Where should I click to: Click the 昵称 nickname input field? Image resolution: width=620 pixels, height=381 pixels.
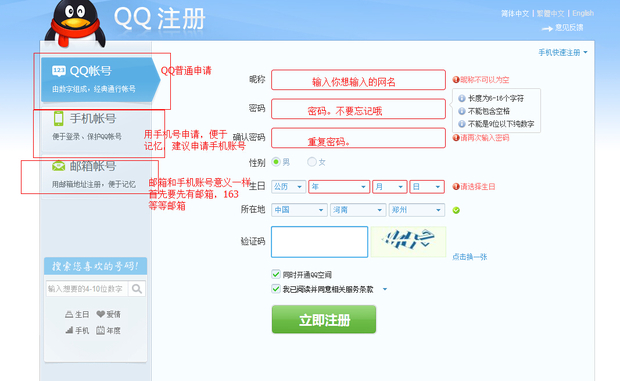(358, 80)
